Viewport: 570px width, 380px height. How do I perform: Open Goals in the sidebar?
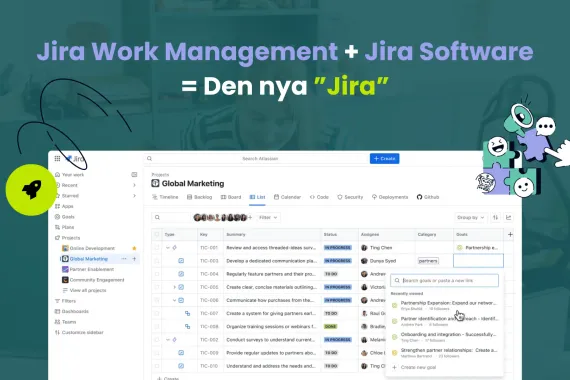(65, 217)
